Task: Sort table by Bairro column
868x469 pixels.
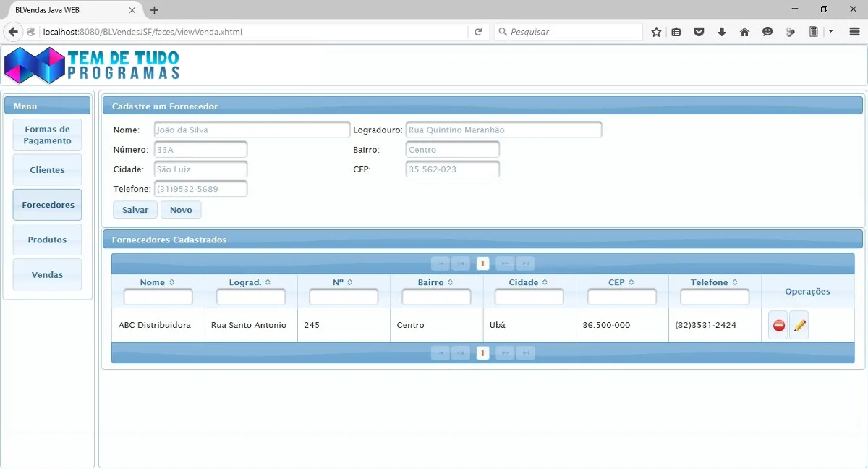Action: (x=451, y=282)
